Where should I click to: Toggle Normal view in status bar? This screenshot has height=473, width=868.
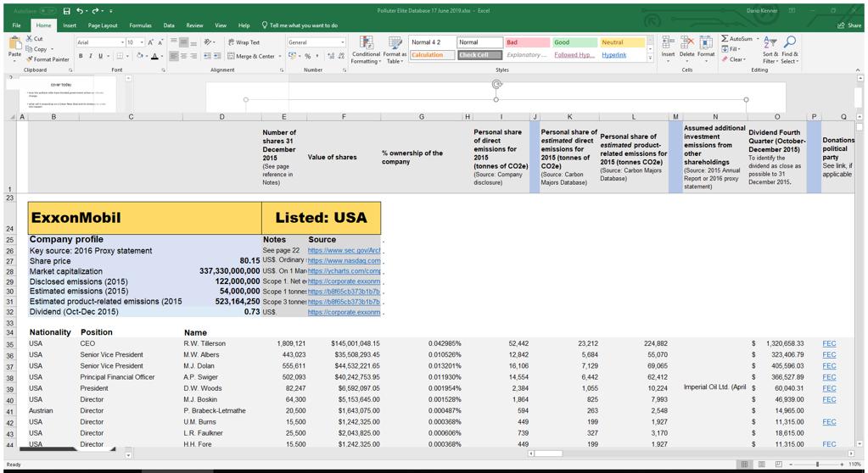click(x=745, y=465)
